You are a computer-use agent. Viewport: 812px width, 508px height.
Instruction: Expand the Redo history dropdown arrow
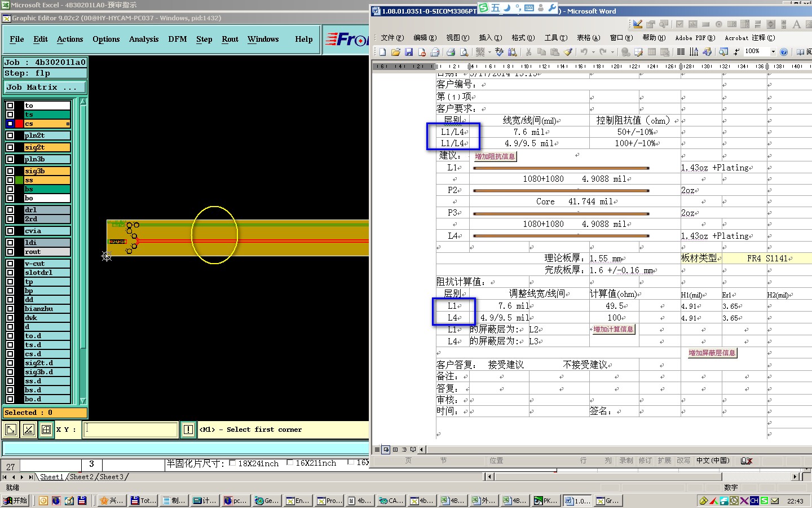tap(612, 52)
